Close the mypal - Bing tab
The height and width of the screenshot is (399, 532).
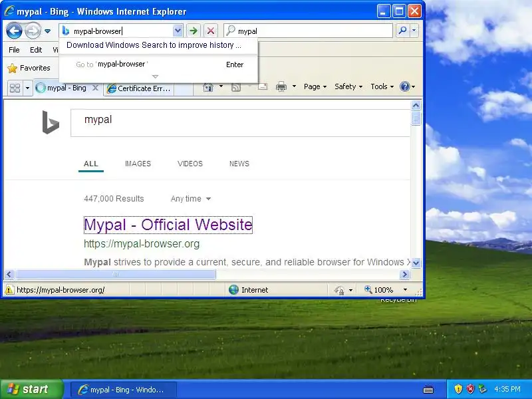tap(95, 88)
